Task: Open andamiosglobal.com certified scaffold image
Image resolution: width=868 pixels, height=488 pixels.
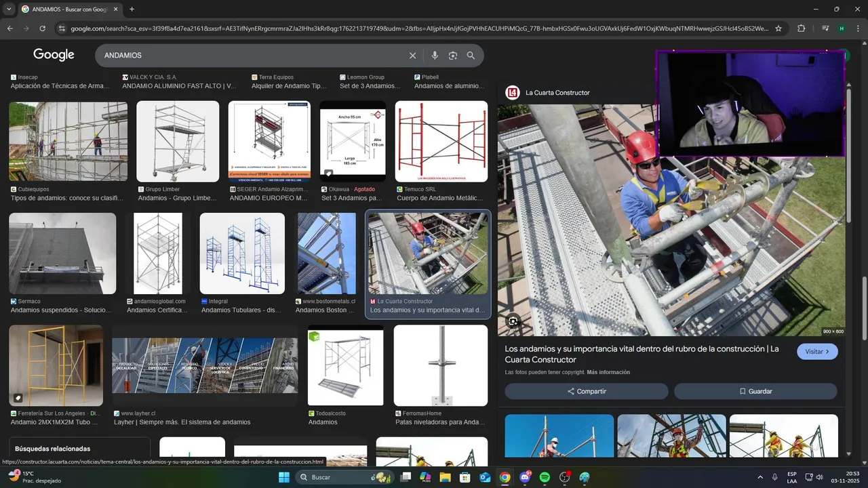Action: point(158,253)
